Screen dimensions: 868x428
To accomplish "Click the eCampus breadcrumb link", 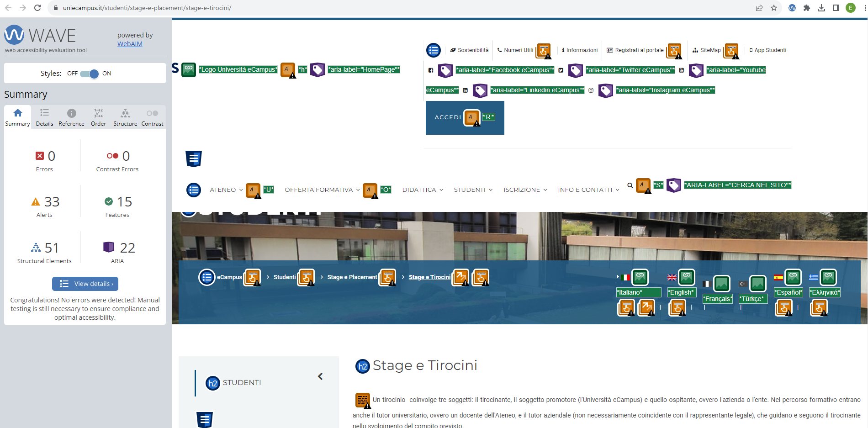I will pyautogui.click(x=229, y=277).
